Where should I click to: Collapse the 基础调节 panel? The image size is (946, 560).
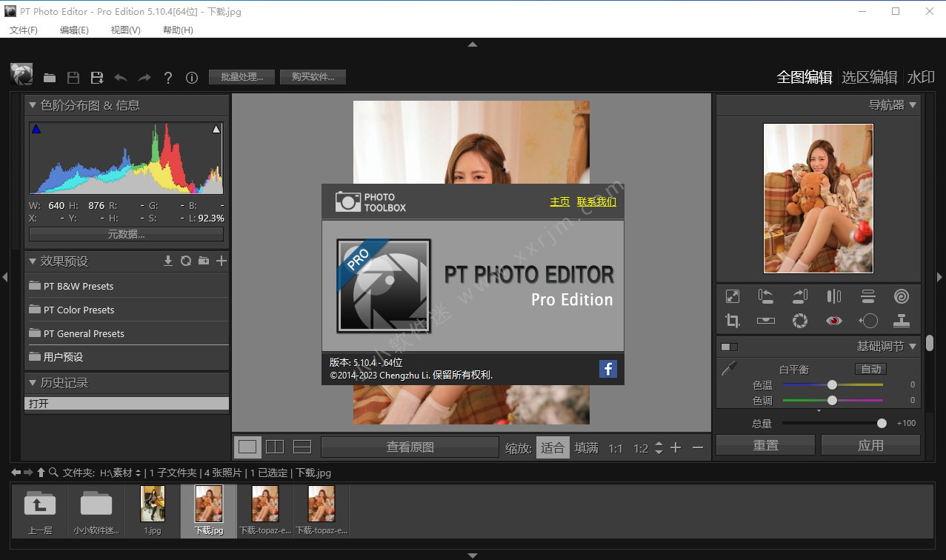913,346
